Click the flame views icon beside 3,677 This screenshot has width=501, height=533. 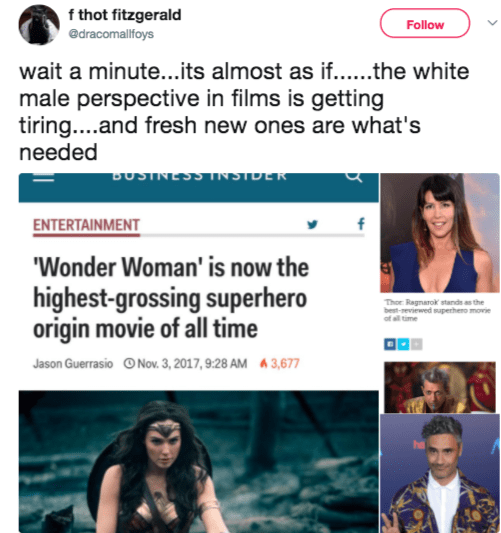(x=263, y=363)
